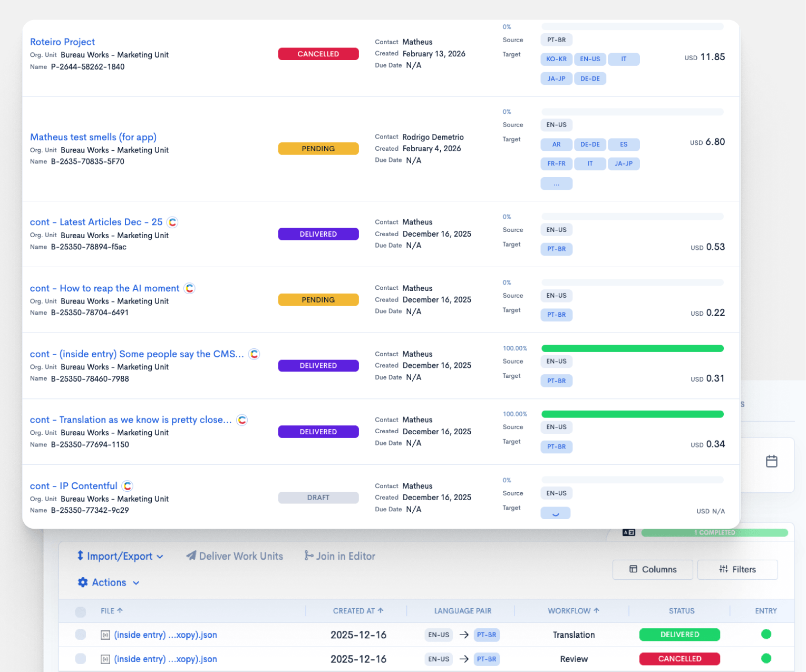Viewport: 806px width, 672px height.
Task: Open cont - Latest Articles Dec - 25
Action: coord(96,222)
